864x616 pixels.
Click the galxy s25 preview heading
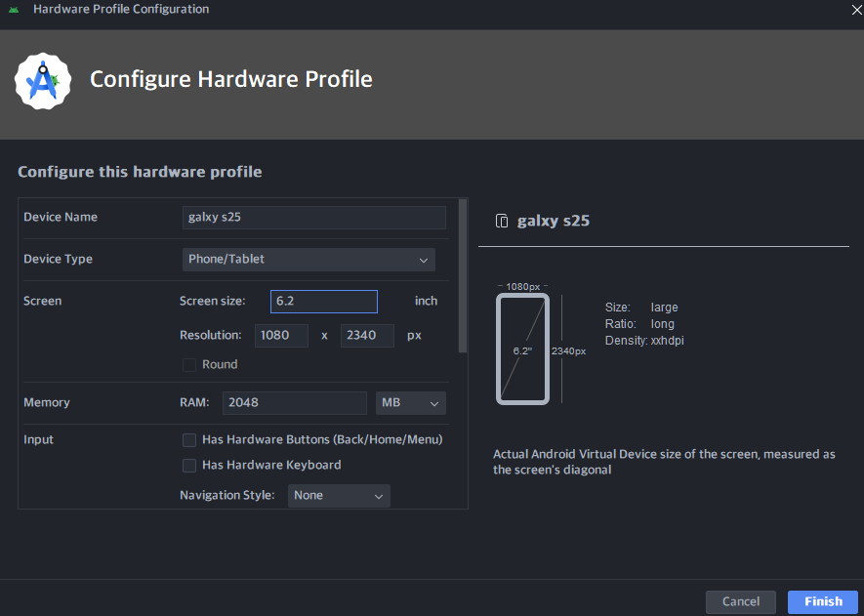tap(554, 221)
